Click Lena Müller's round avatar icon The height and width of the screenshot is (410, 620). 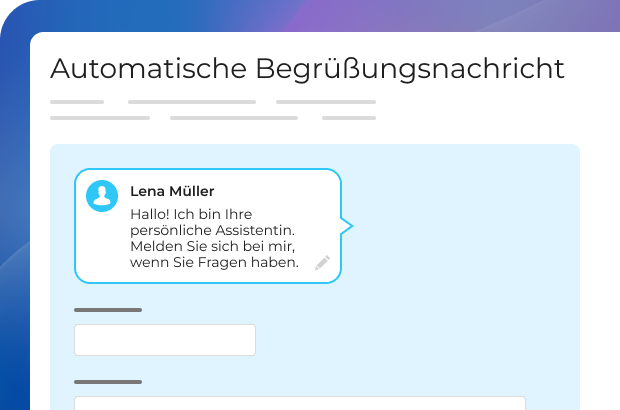[x=102, y=195]
